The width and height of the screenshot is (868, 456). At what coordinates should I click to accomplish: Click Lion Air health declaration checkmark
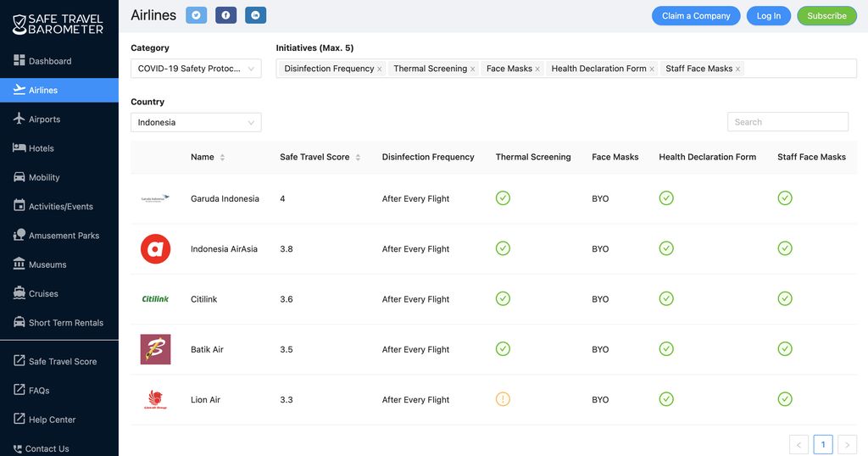[x=666, y=399]
